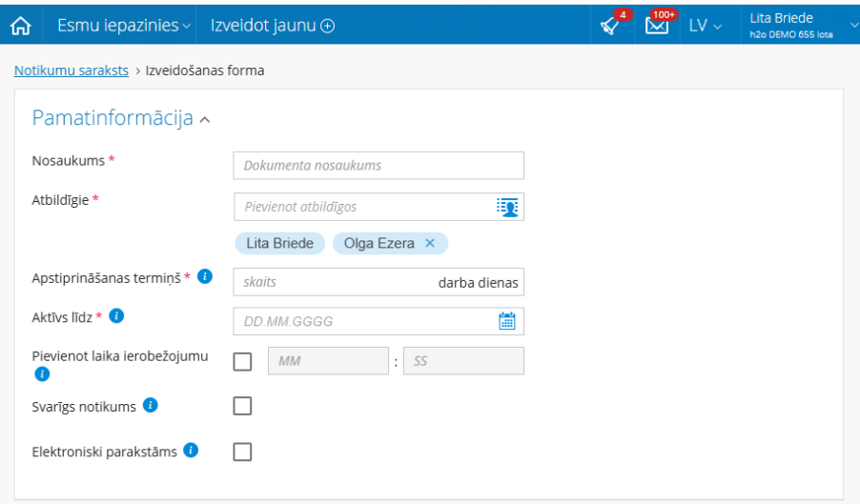Expand the Lita Briede user menu

point(790,26)
